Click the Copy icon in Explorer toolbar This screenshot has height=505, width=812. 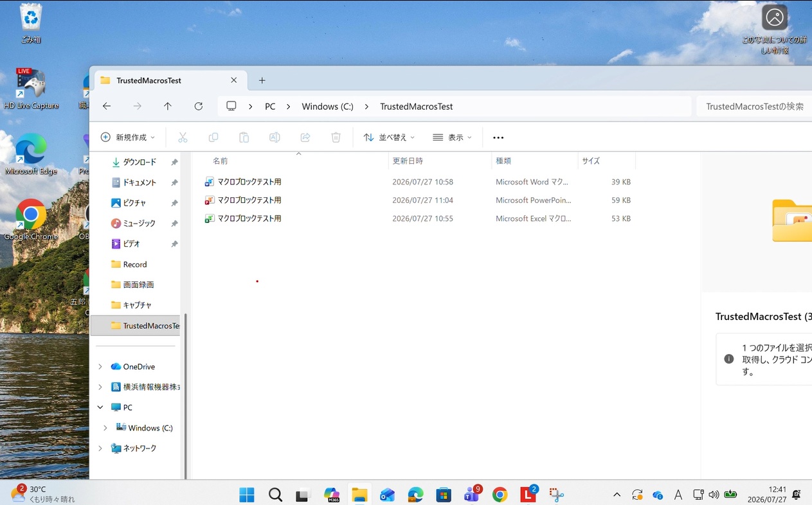click(x=213, y=137)
